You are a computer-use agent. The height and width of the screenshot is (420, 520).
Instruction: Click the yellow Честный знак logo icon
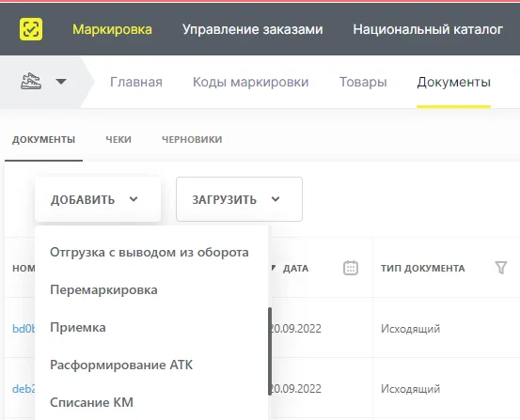tap(31, 29)
